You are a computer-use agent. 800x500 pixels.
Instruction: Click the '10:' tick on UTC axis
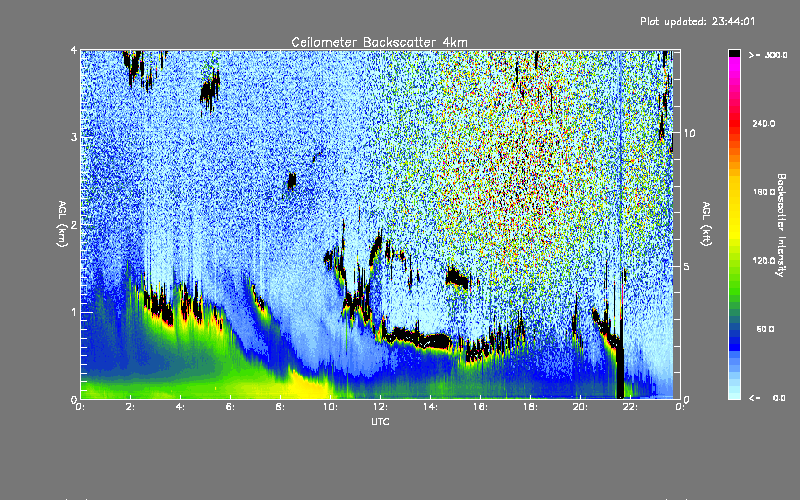(330, 407)
